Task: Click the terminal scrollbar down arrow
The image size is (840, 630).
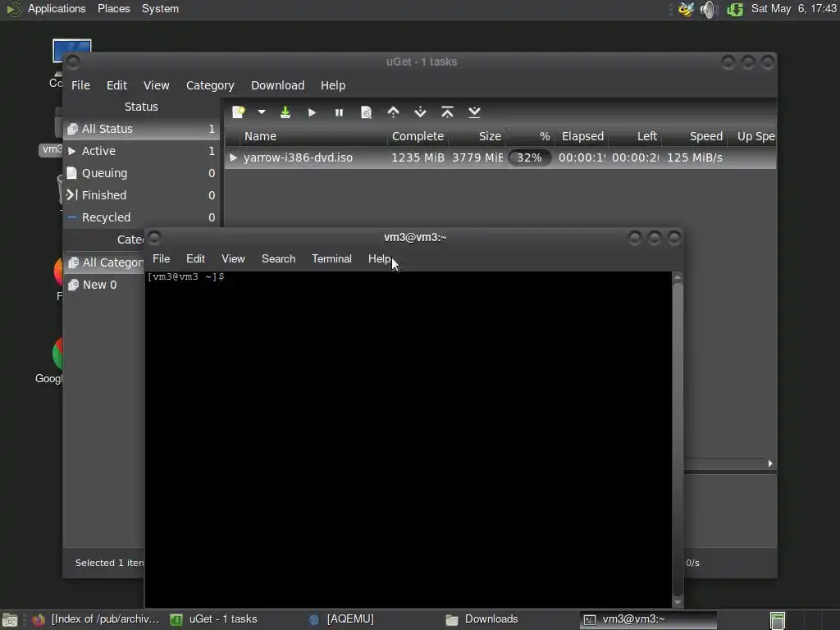Action: tap(678, 603)
